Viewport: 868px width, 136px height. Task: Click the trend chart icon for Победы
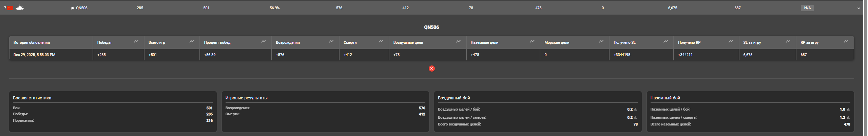coord(136,41)
